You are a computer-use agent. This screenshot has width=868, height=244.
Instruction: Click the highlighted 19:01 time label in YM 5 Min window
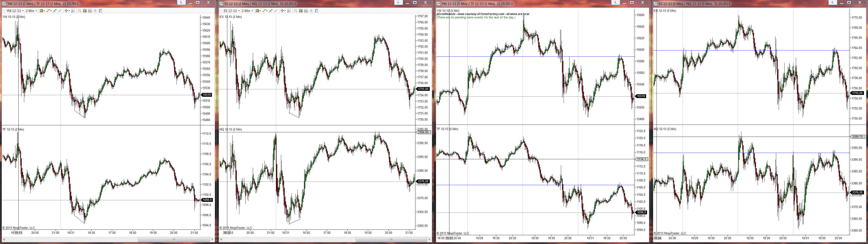tap(449, 238)
